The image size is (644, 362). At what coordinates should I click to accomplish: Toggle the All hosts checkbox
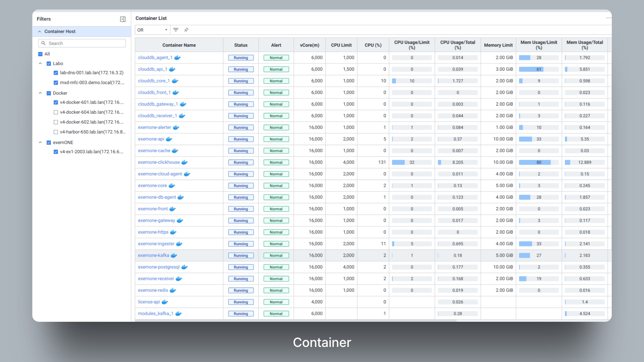pyautogui.click(x=41, y=54)
